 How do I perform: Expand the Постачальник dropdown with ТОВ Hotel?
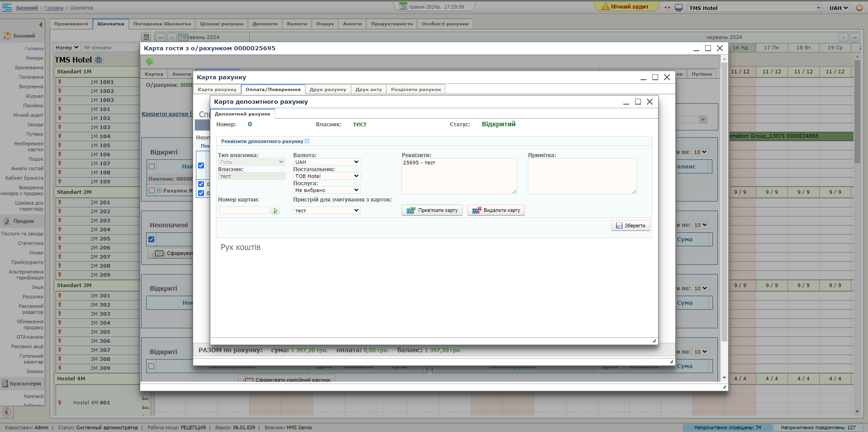tap(327, 176)
